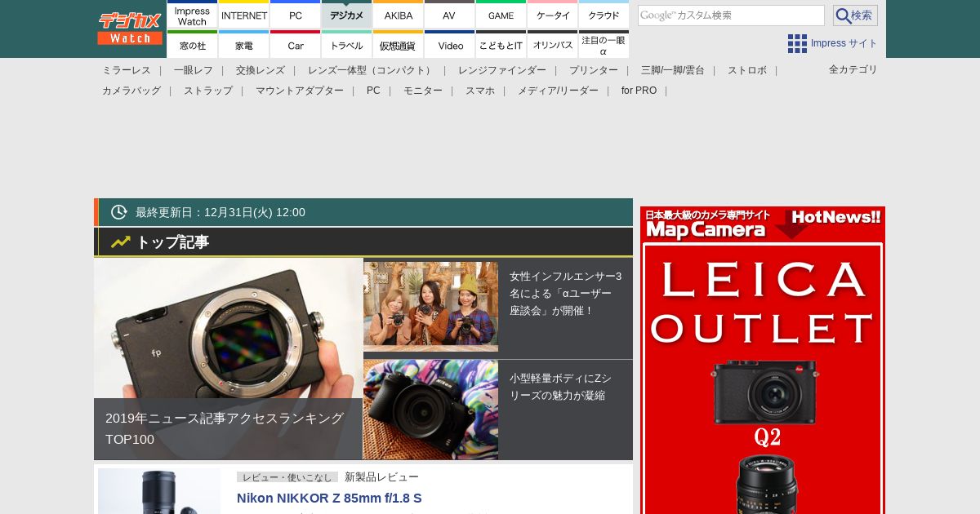Open 2019年ニュース記事アクセスランキング TOP100 article
Viewport: 980px width, 514px height.
[x=225, y=428]
